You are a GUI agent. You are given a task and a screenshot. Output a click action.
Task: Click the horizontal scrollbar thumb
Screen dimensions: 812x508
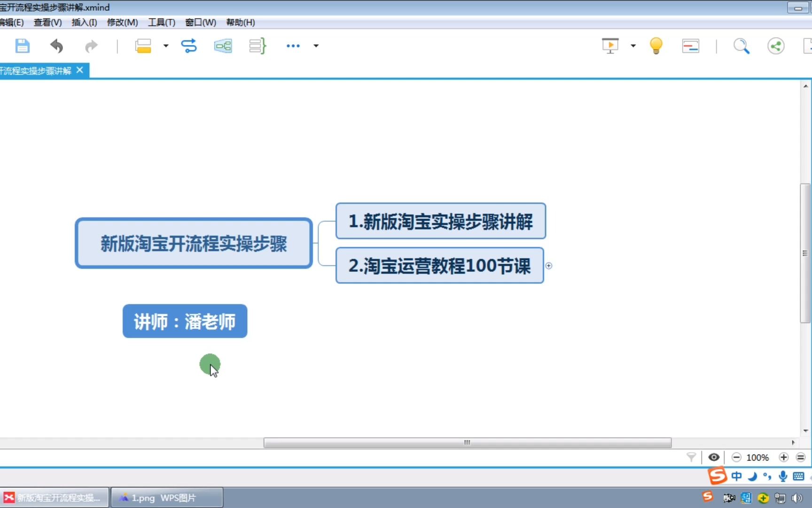pos(467,443)
